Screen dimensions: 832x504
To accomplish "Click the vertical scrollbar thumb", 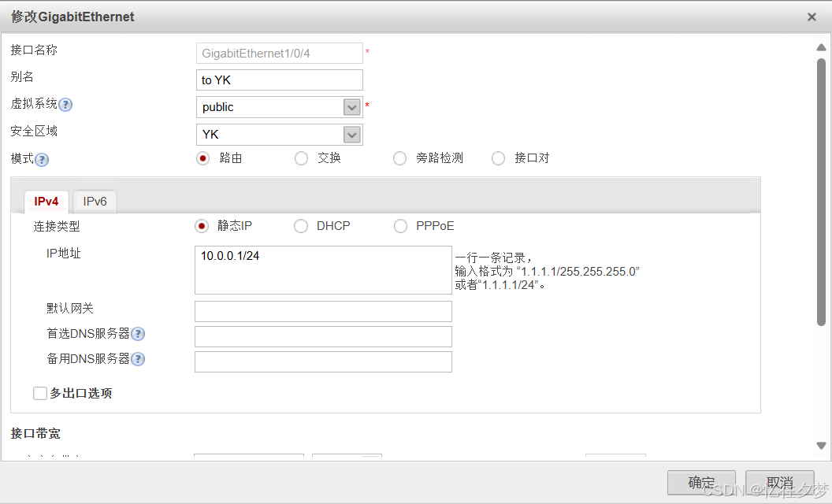I will click(x=821, y=192).
